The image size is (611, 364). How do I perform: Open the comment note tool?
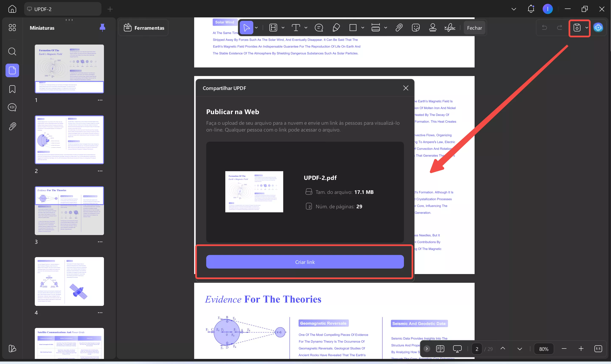(319, 28)
